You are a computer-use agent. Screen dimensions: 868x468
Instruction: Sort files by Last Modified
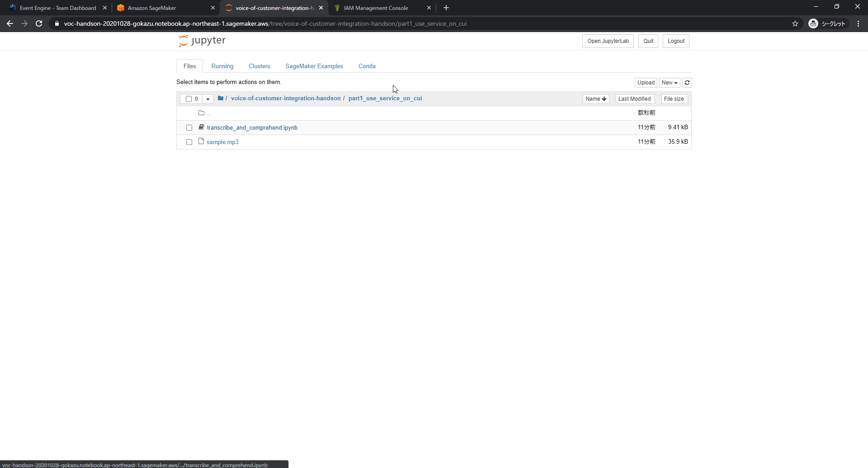(635, 99)
